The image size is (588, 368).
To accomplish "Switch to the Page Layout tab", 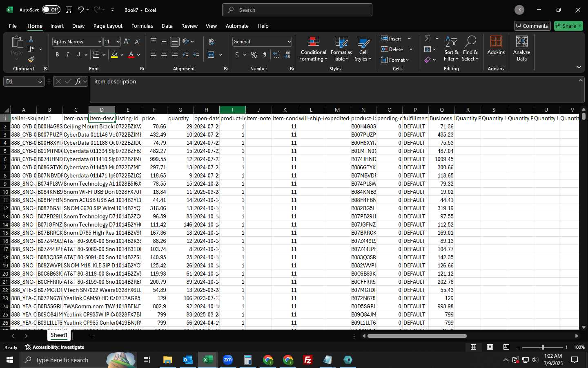I will pos(108,26).
